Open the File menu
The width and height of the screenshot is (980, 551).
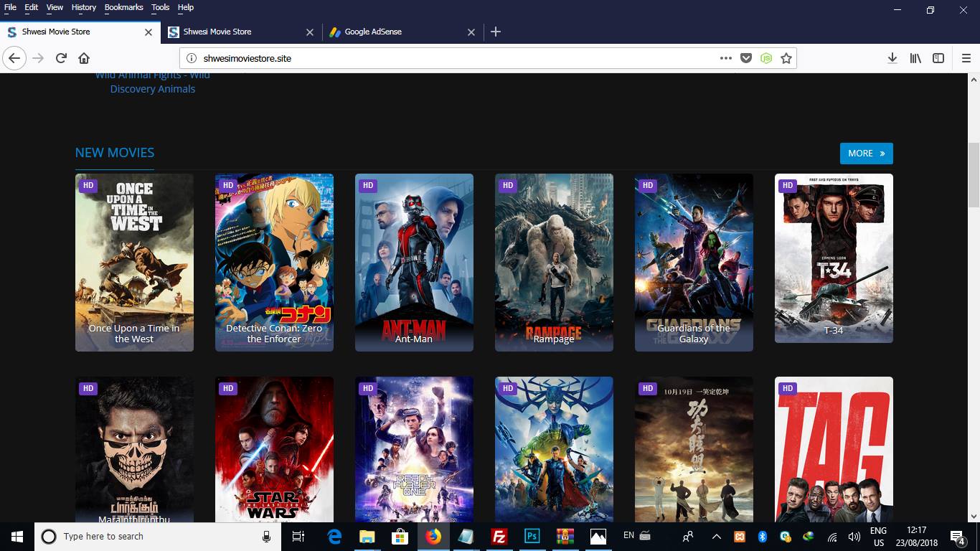(x=10, y=7)
